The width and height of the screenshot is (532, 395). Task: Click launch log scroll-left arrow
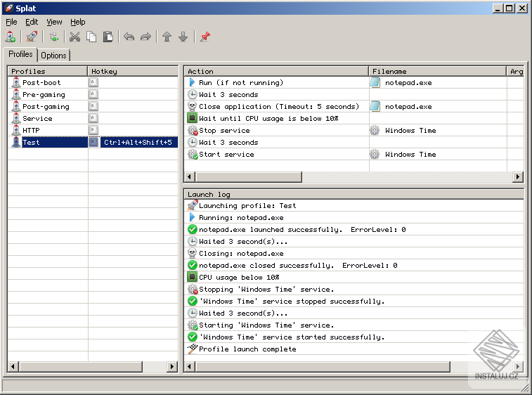click(x=190, y=366)
